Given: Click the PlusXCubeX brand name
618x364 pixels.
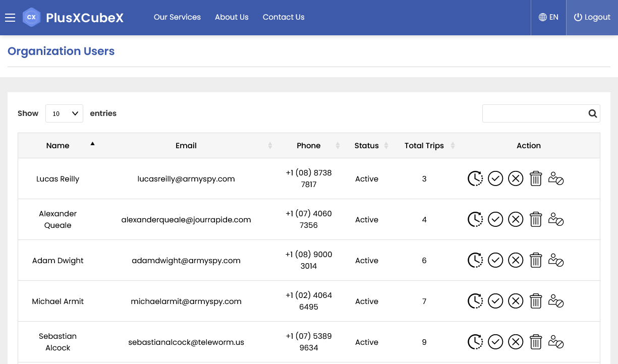Looking at the screenshot, I should 85,18.
